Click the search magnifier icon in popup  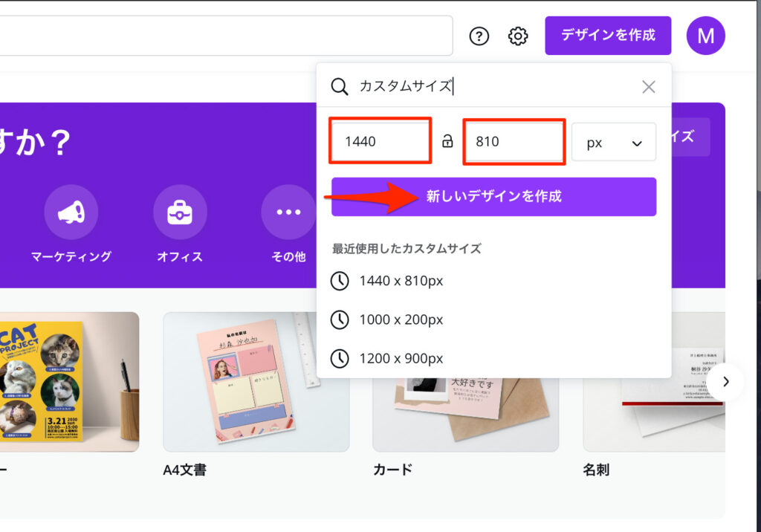(340, 87)
